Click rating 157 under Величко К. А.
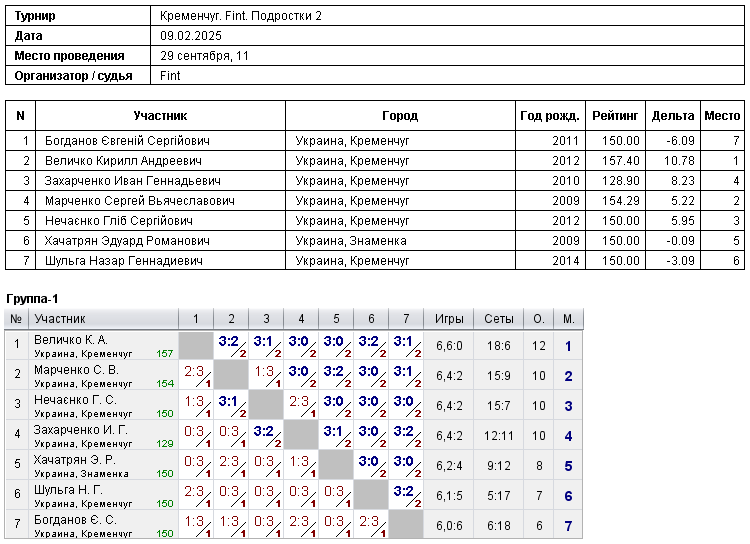Image resolution: width=750 pixels, height=544 pixels. click(x=165, y=354)
